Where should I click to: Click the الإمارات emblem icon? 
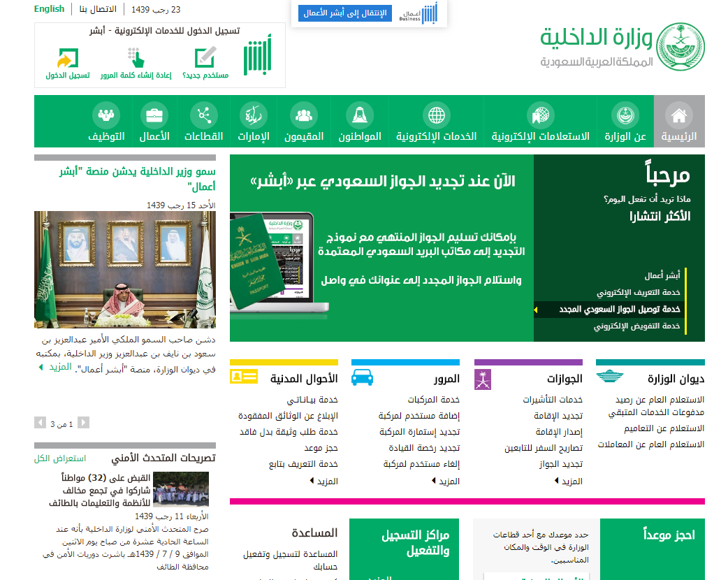pyautogui.click(x=254, y=115)
